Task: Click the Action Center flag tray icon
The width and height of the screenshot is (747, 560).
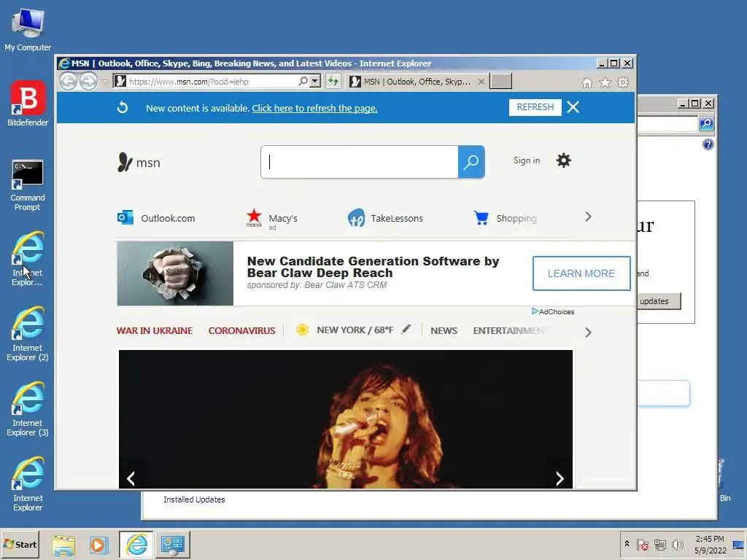Action: tap(642, 544)
